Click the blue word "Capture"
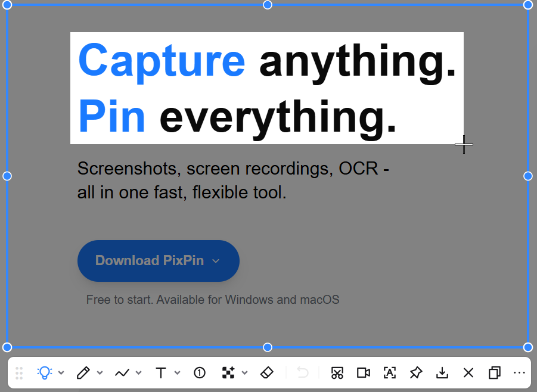 coord(162,63)
